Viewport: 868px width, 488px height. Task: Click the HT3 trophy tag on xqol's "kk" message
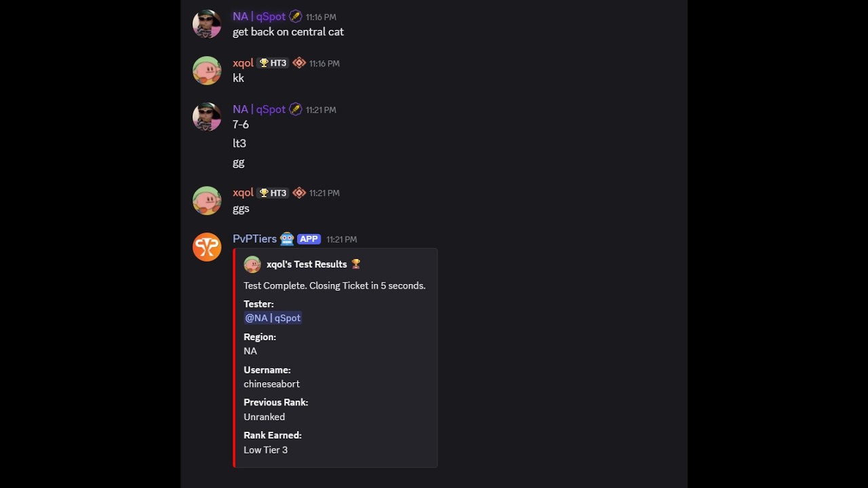(x=273, y=63)
